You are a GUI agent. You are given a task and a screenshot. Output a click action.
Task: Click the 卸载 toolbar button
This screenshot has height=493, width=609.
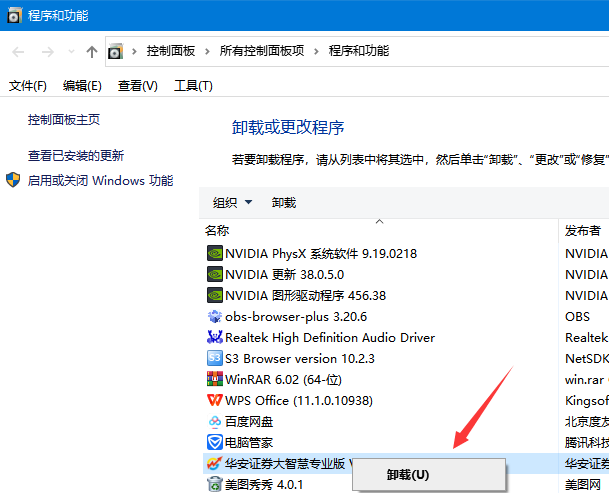[284, 202]
